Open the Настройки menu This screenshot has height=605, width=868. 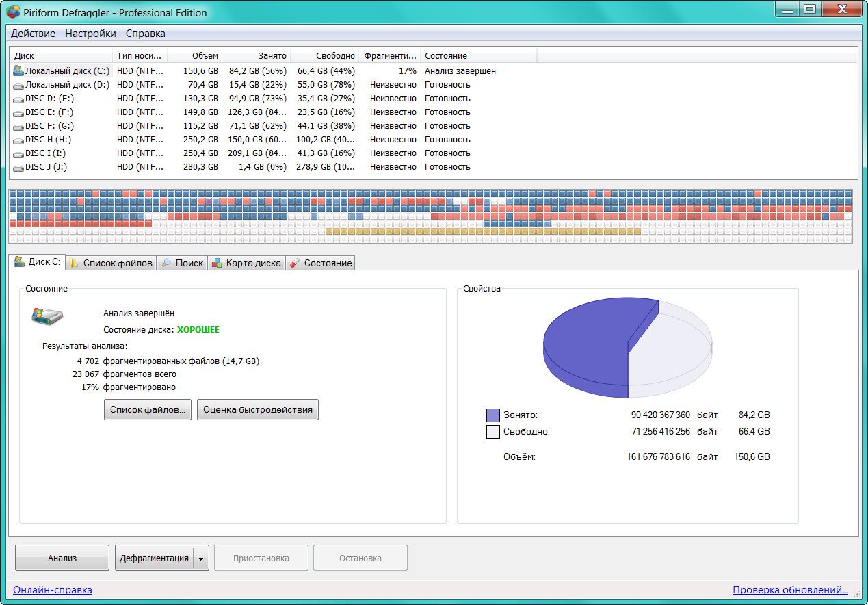tap(90, 33)
